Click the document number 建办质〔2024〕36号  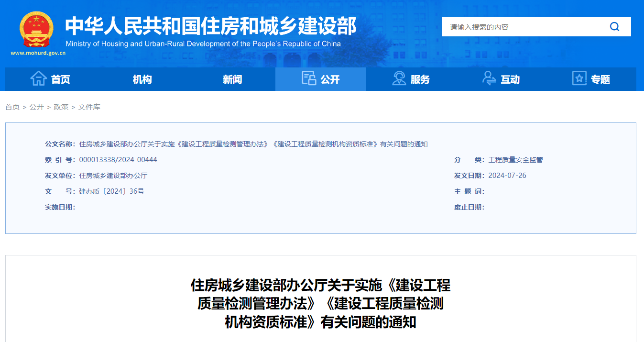(111, 191)
